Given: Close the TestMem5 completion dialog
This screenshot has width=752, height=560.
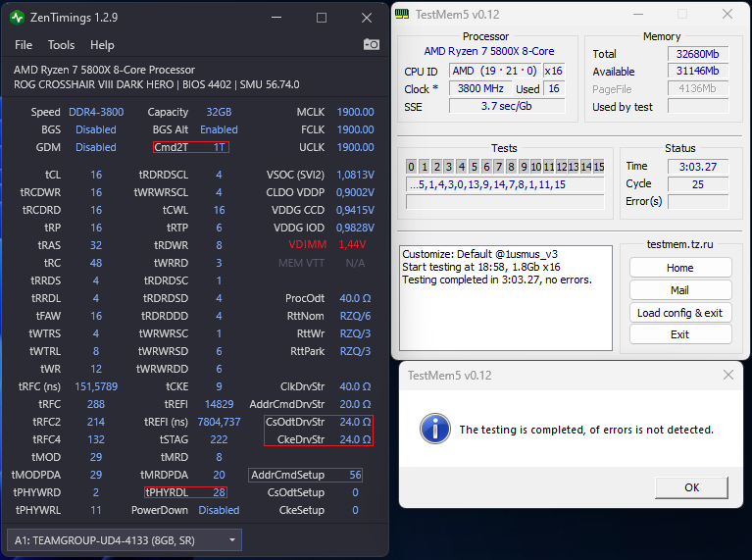Looking at the screenshot, I should click(x=728, y=375).
